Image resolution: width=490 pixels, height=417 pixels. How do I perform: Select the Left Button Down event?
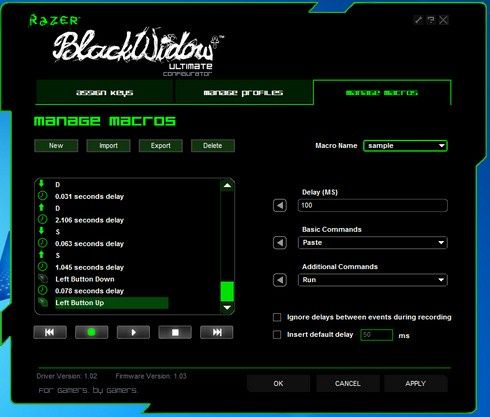[85, 279]
